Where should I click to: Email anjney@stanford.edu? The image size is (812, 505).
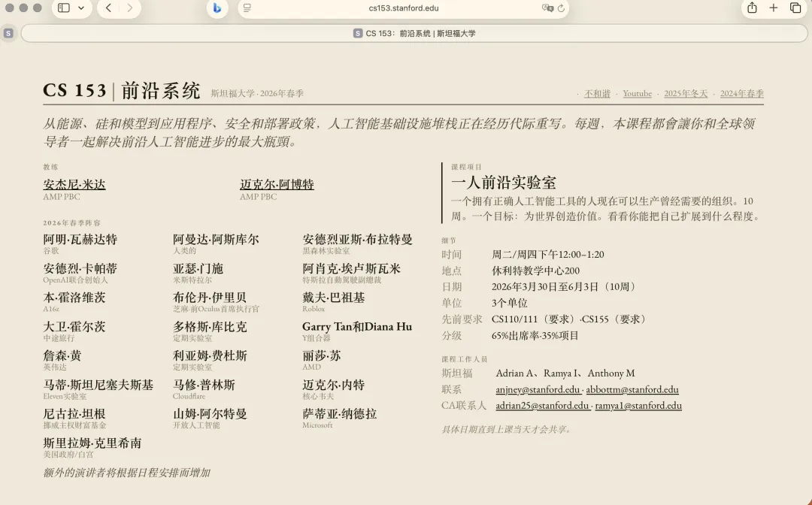click(538, 389)
